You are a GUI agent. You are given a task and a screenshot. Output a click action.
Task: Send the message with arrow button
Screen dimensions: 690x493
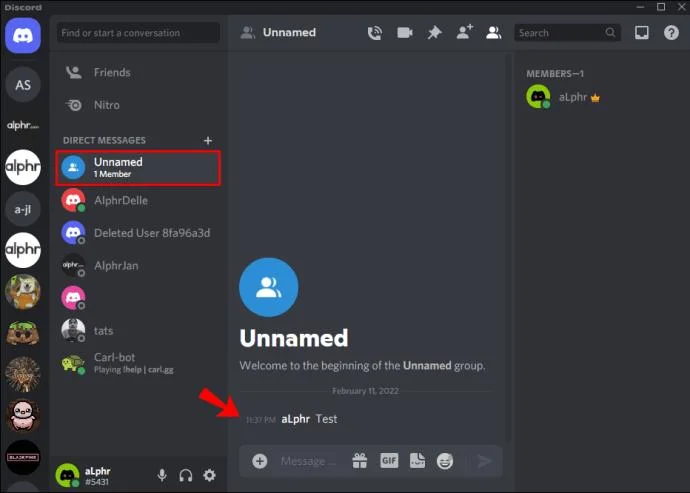484,461
